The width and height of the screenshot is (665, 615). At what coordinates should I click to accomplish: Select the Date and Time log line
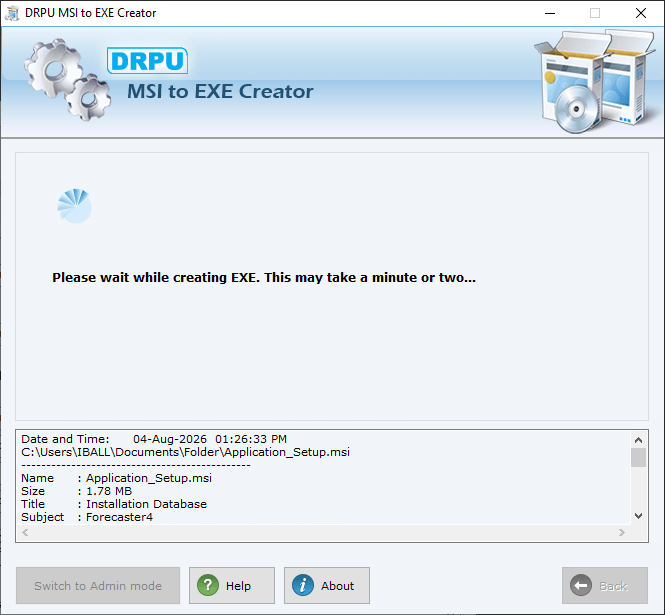pyautogui.click(x=154, y=439)
